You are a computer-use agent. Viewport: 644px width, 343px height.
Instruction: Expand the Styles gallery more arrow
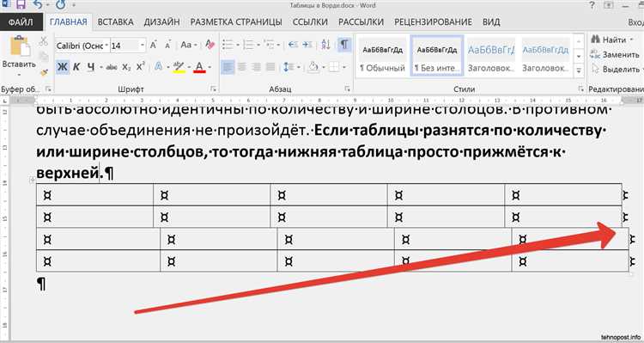coord(579,70)
